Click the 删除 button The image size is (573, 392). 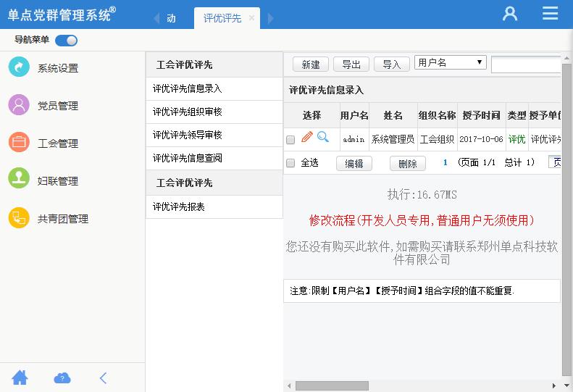(x=408, y=164)
